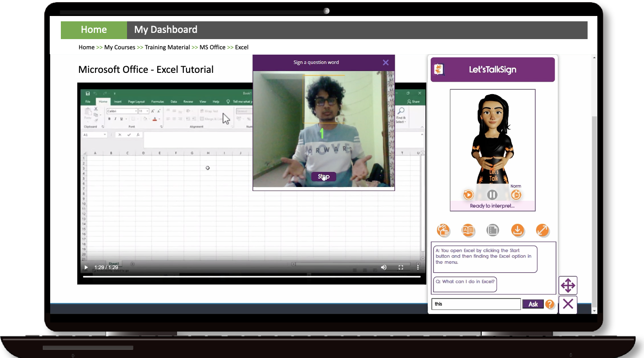Open the Name Box A1 dropdown
The width and height of the screenshot is (644, 358).
(105, 135)
